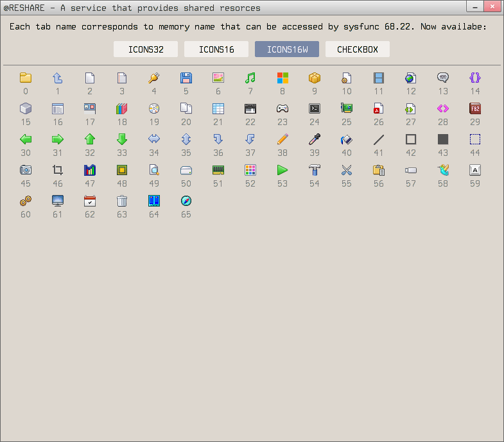Select the hollow rectangle icon 42
The image size is (504, 442).
tap(411, 139)
